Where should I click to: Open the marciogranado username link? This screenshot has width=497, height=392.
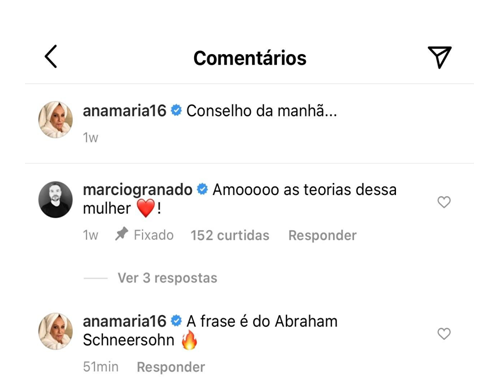click(x=137, y=190)
